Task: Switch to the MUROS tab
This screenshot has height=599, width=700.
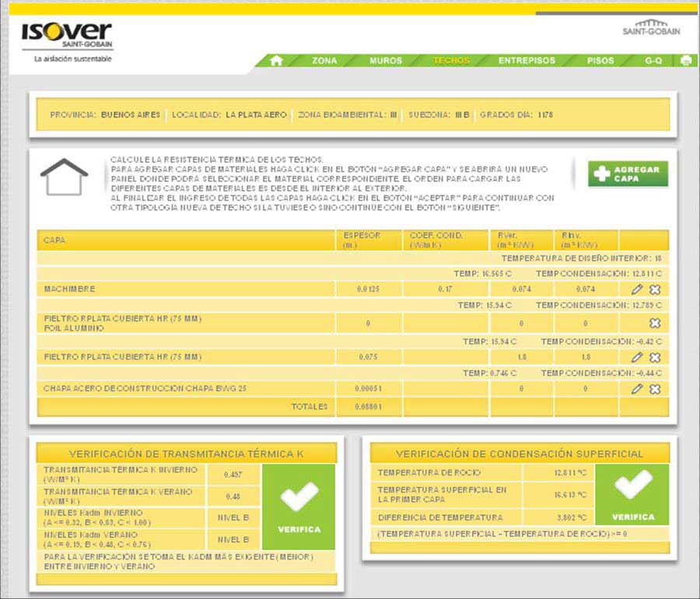Action: pyautogui.click(x=386, y=61)
